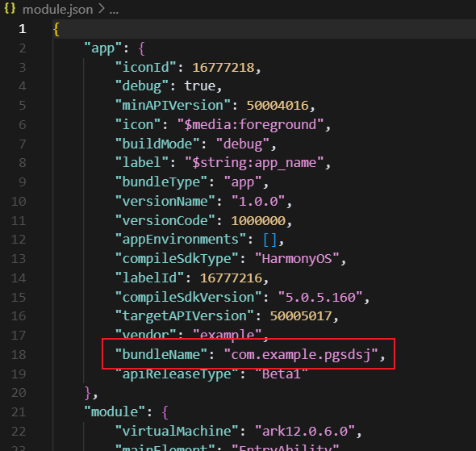
Task: Click the "module" key on line 21
Action: 115,412
